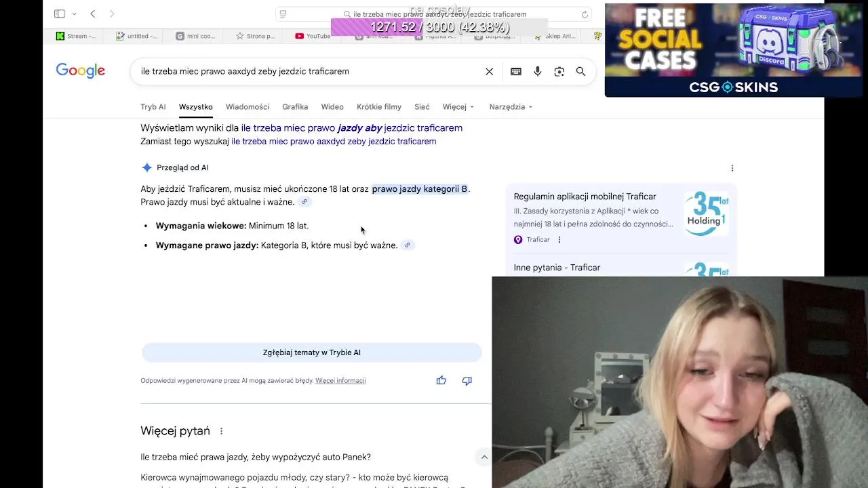Open the 35 lat Holding1 thumbnail
This screenshot has height=488, width=868.
(705, 213)
